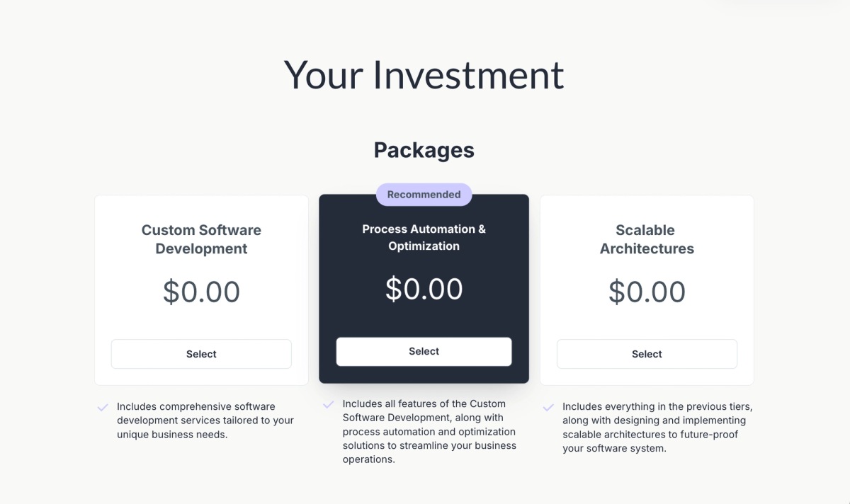Click the Scalable Architectures description text
850x504 pixels.
coord(657,428)
